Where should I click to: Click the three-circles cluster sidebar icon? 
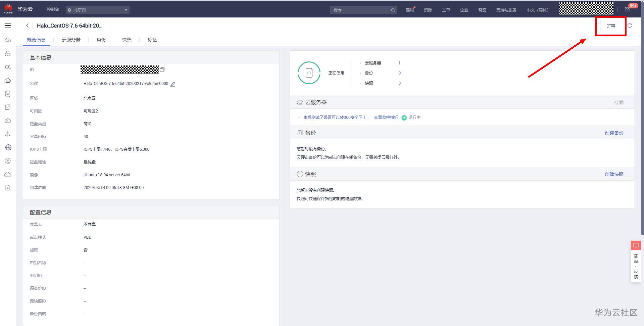coord(8,54)
